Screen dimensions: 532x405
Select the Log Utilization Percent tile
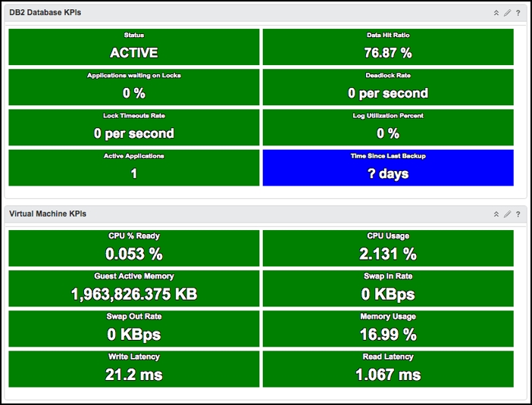tap(388, 127)
